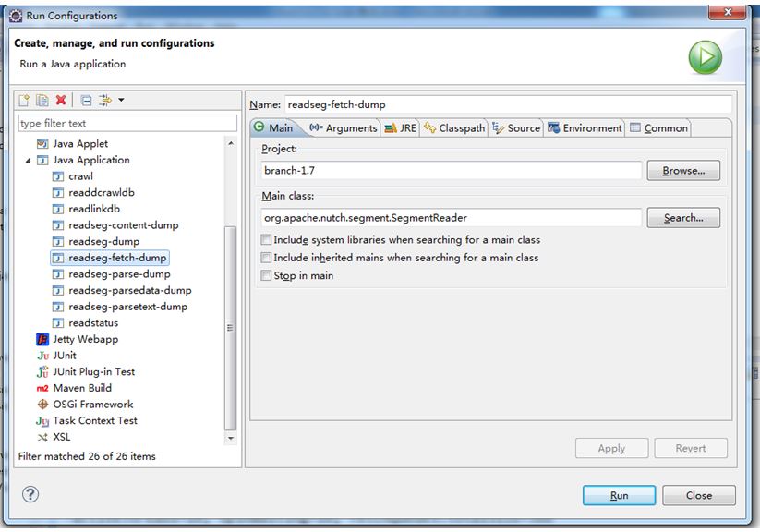Click the Collapse All toolbar icon
760x532 pixels.
[x=86, y=100]
